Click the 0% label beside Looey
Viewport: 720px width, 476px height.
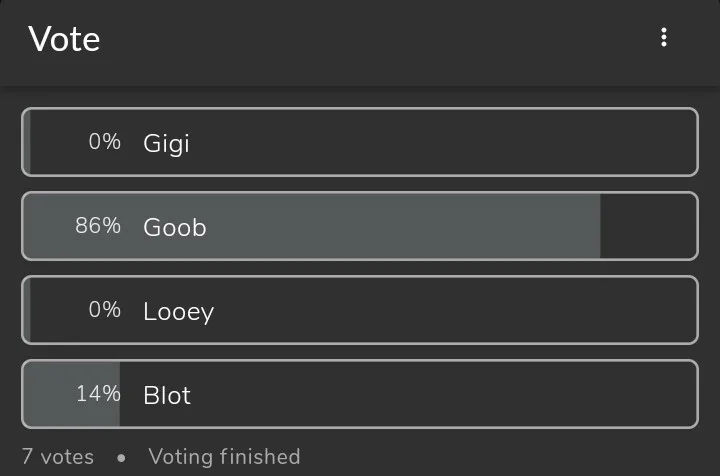[104, 310]
